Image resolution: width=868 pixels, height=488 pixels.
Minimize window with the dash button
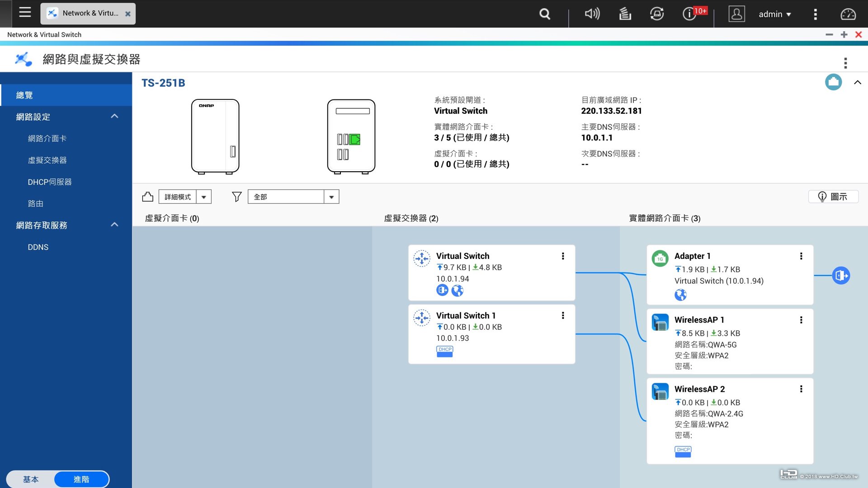point(829,34)
